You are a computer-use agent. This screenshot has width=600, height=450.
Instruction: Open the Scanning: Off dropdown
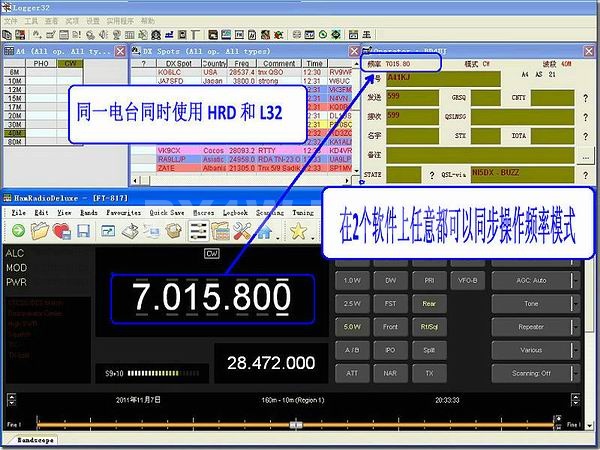point(536,373)
